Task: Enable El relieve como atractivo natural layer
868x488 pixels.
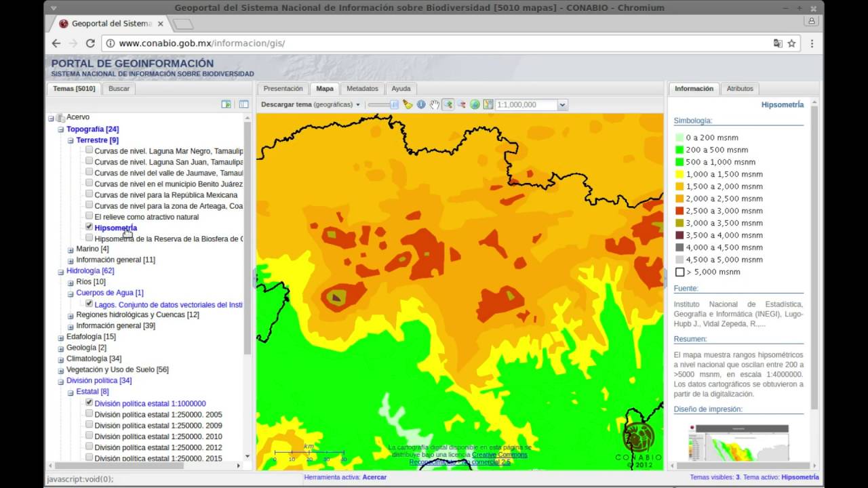Action: (x=90, y=216)
